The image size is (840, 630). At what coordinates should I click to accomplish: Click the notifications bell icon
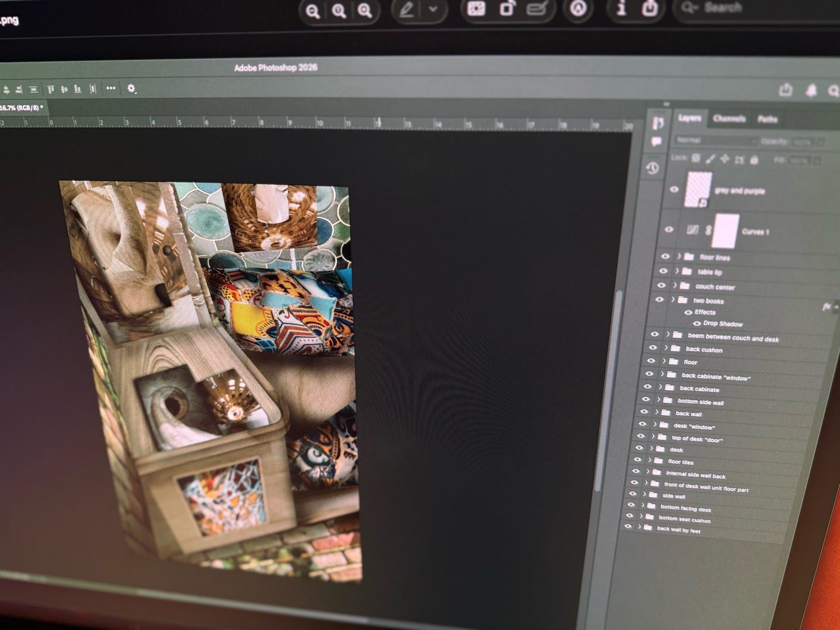[811, 90]
